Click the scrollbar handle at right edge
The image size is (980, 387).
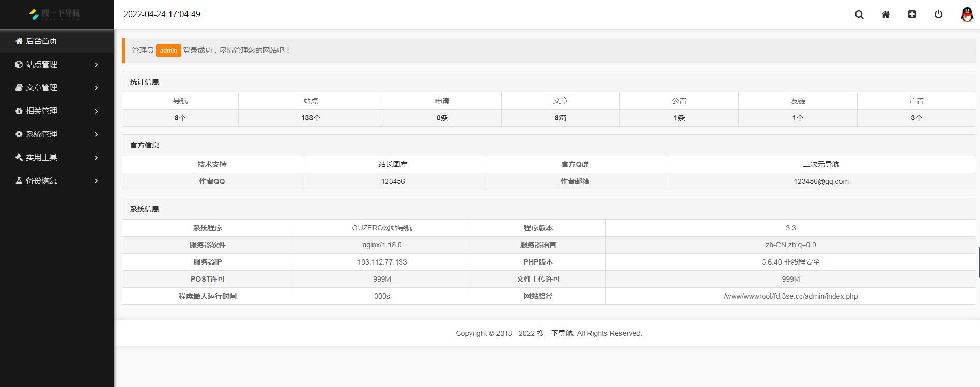point(978,262)
